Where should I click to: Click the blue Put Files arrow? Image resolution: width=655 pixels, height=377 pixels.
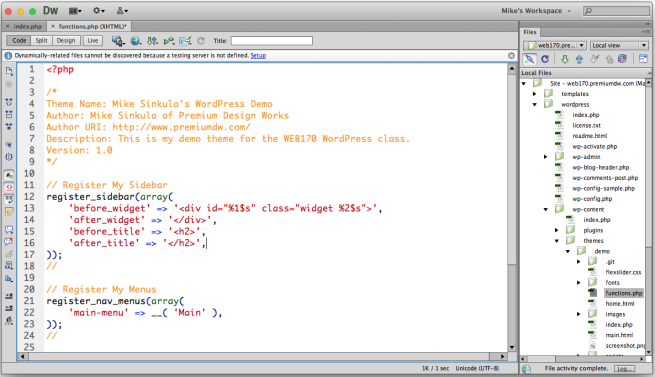[x=579, y=59]
